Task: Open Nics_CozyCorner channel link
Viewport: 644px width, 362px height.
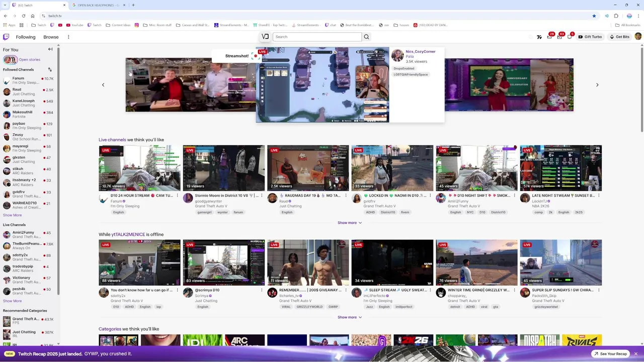Action: (421, 51)
